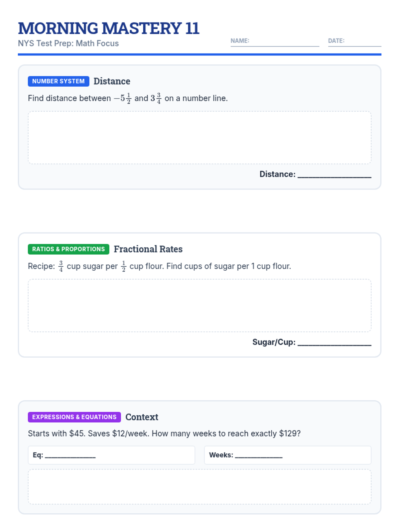The width and height of the screenshot is (399, 532).
Task: Click the Sugar/Cup answer blank line
Action: (334, 342)
